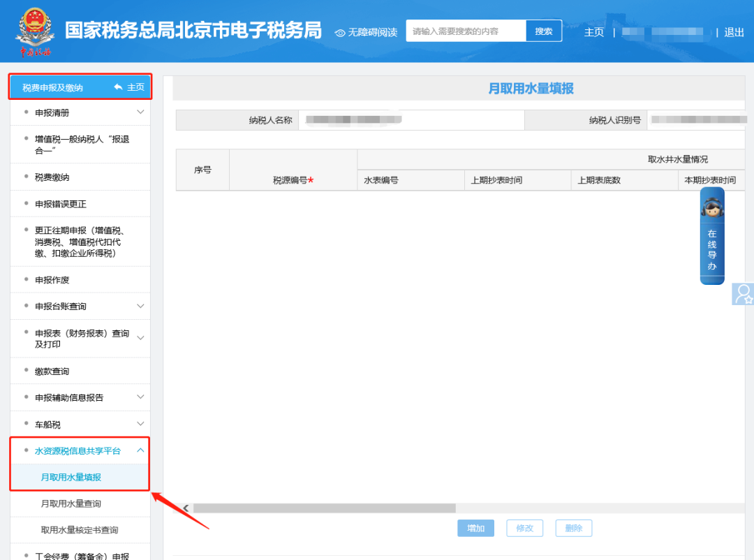Viewport: 754px width, 560px height.
Task: Open 申报错误更正 menu item
Action: click(80, 204)
